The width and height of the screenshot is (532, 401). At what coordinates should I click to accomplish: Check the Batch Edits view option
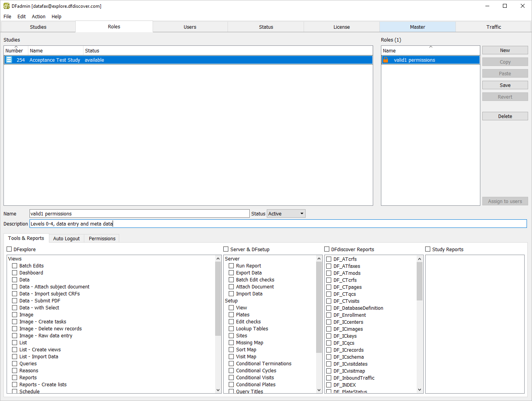pyautogui.click(x=15, y=266)
